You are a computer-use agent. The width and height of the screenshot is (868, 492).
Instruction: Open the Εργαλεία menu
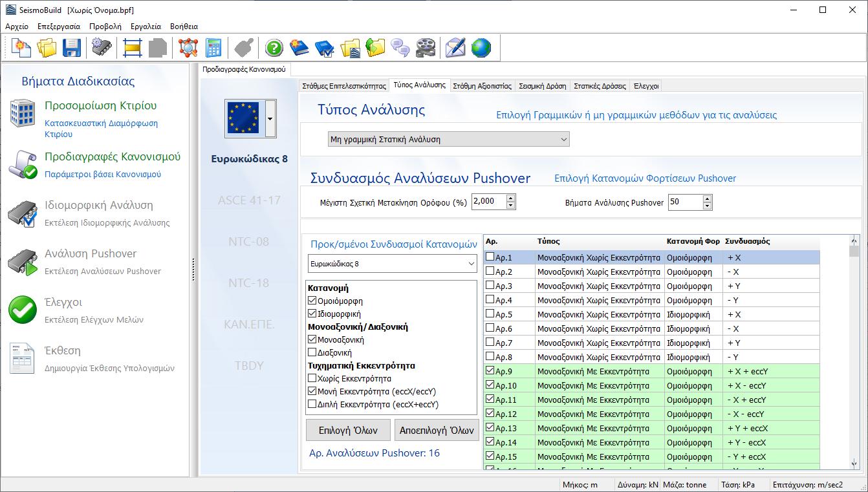pos(146,27)
